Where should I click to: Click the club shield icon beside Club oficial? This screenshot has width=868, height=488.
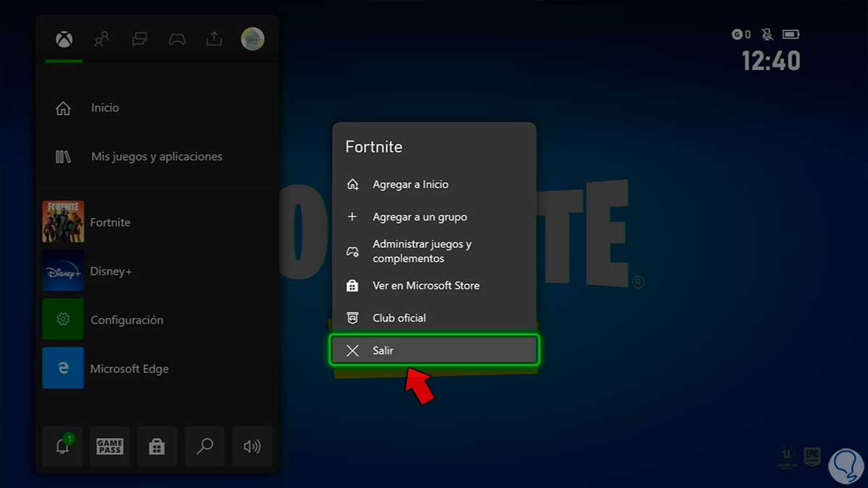[352, 318]
